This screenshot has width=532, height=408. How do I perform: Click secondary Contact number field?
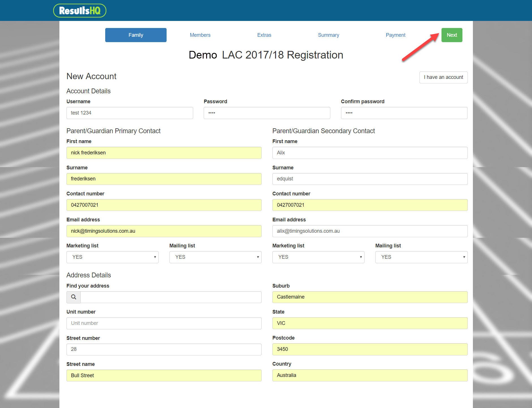click(x=370, y=205)
